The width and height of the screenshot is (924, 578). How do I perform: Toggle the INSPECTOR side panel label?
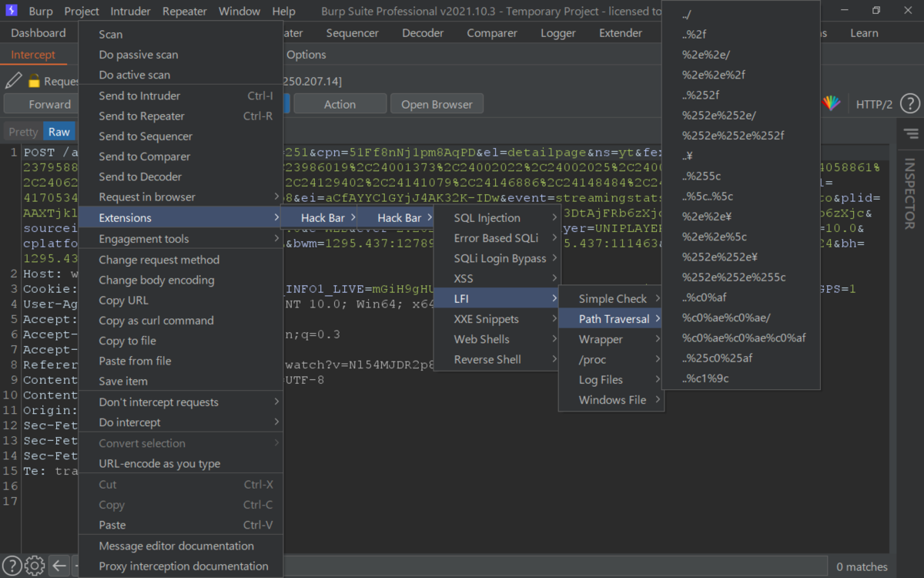click(909, 196)
